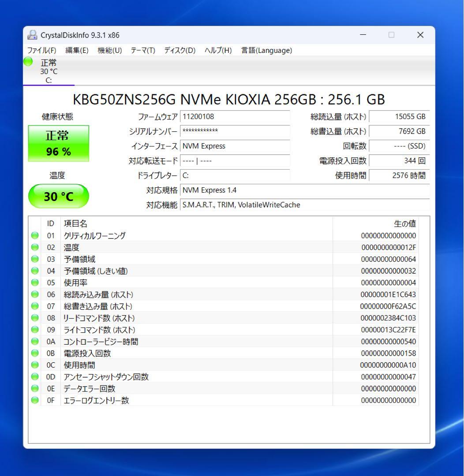Click LED next to アンセーフシャットダウン回数 row
This screenshot has height=476, width=464.
[x=34, y=377]
